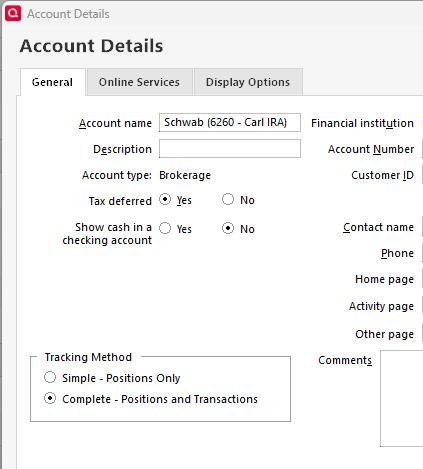423x469 pixels.
Task: Select Complete - Positions and Transactions option
Action: (x=50, y=399)
